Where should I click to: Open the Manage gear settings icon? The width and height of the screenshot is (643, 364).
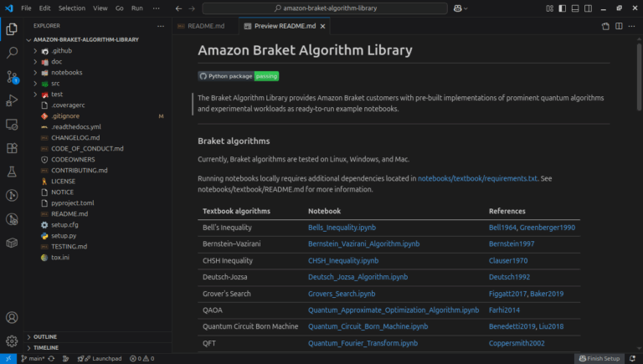12,341
